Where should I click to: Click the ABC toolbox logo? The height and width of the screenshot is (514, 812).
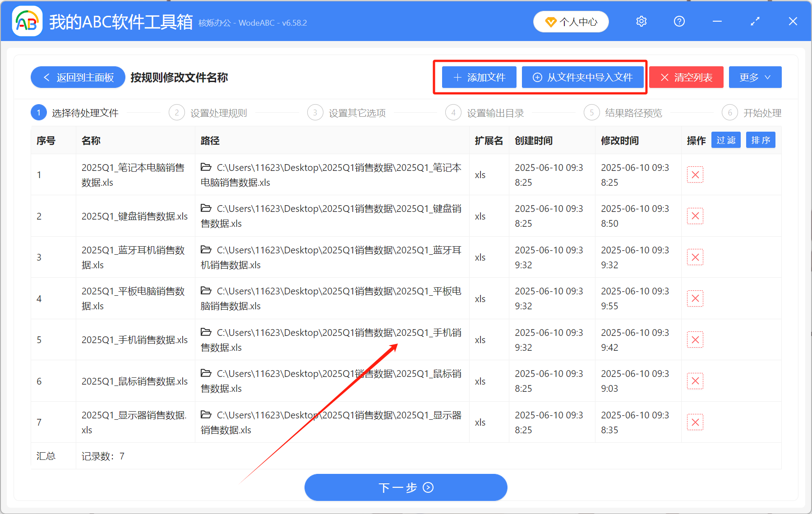click(27, 21)
